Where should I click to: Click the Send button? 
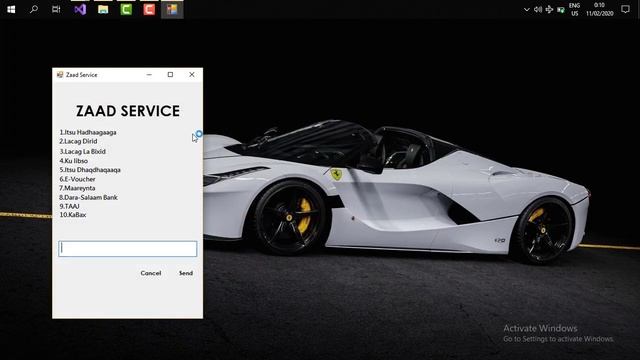pyautogui.click(x=186, y=273)
